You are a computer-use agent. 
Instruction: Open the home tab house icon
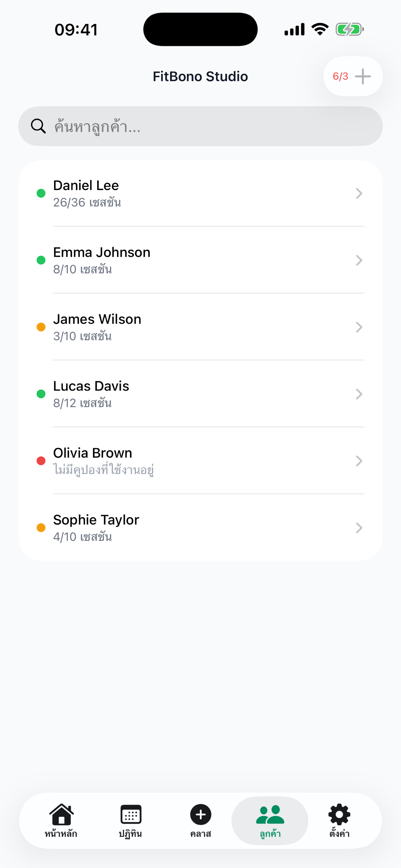61,815
